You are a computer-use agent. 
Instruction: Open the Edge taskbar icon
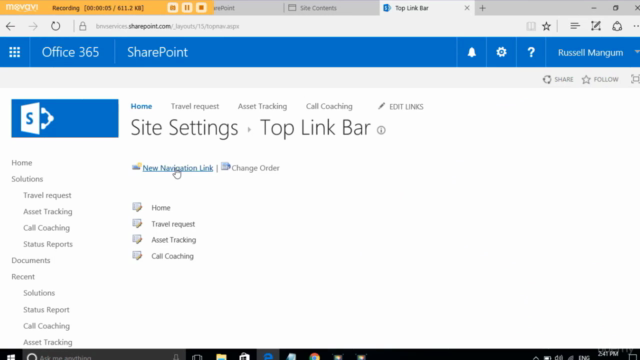pyautogui.click(x=268, y=356)
